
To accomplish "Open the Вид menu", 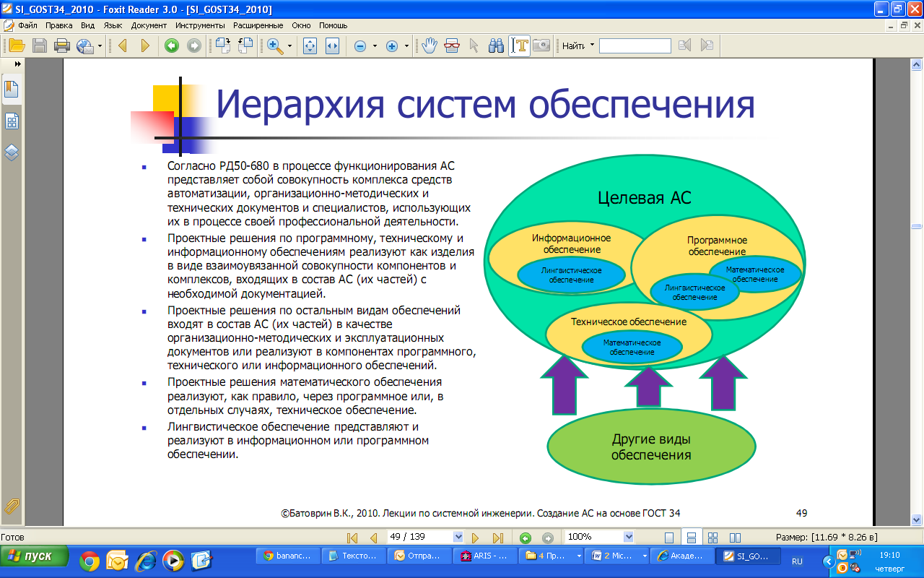I will pyautogui.click(x=88, y=25).
